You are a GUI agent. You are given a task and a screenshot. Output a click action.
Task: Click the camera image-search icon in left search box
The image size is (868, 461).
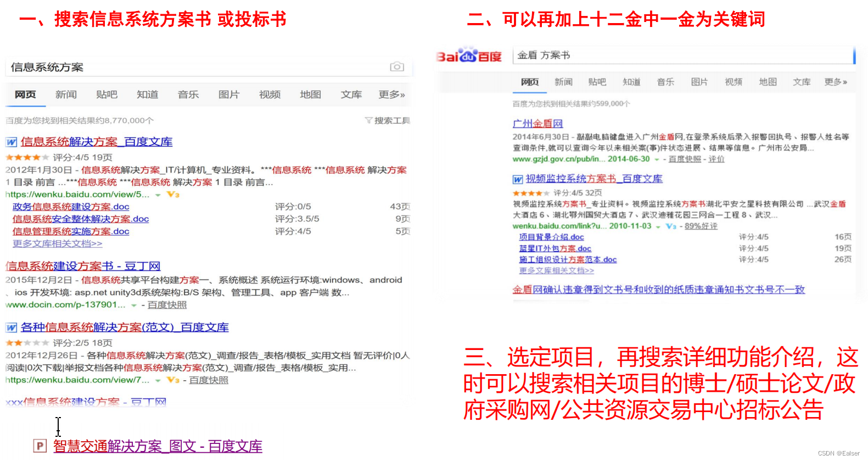[x=397, y=66]
